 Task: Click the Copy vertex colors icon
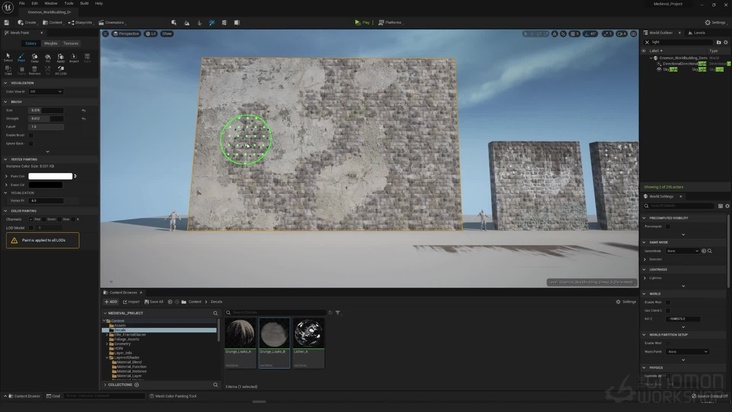click(8, 70)
